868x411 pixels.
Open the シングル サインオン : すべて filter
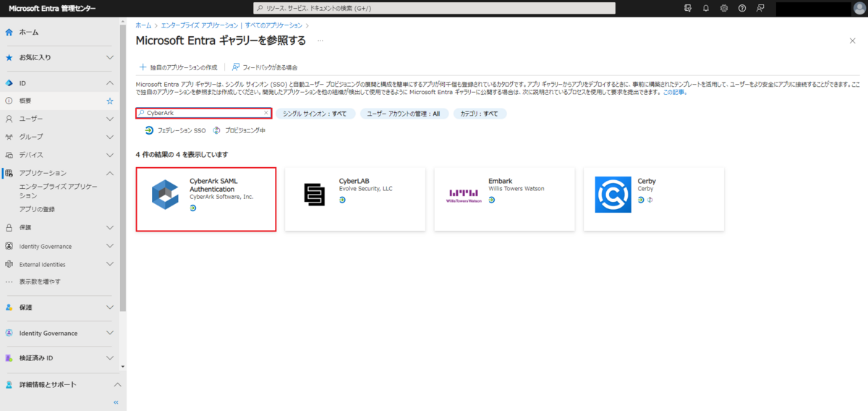click(315, 114)
